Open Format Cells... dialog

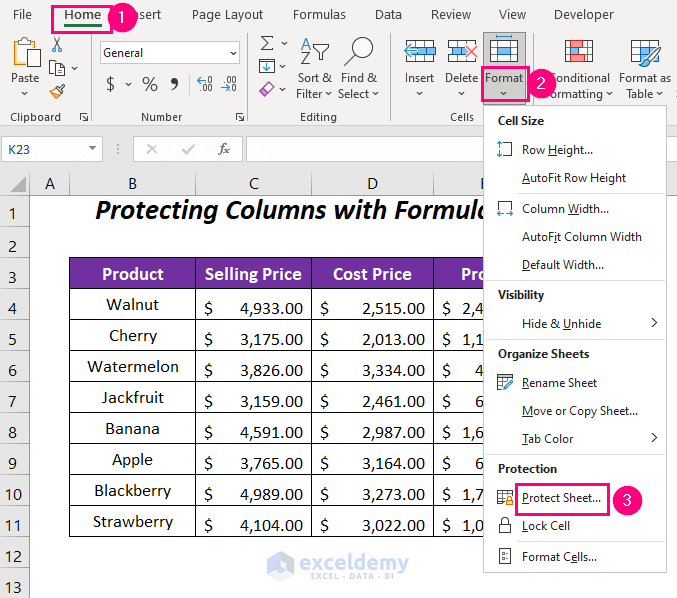click(x=575, y=557)
